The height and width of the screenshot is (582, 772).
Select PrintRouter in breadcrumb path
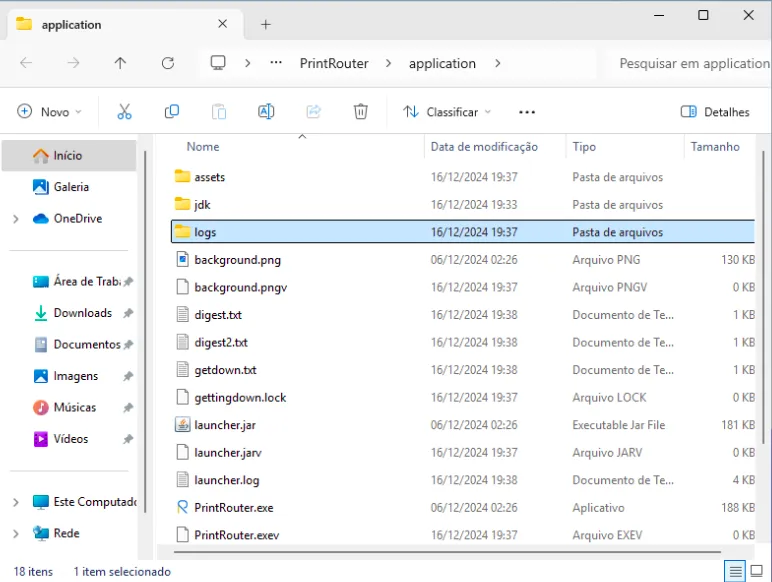334,63
